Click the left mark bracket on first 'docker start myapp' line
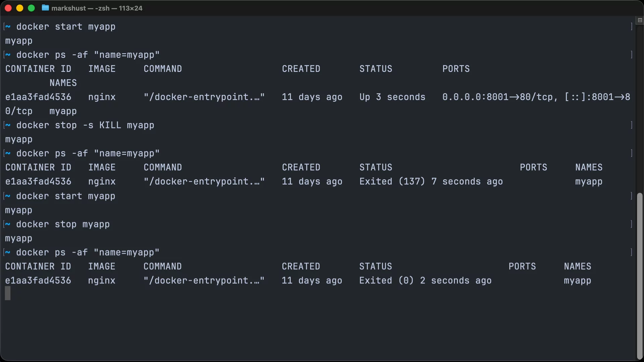This screenshot has width=644, height=362. [4, 26]
